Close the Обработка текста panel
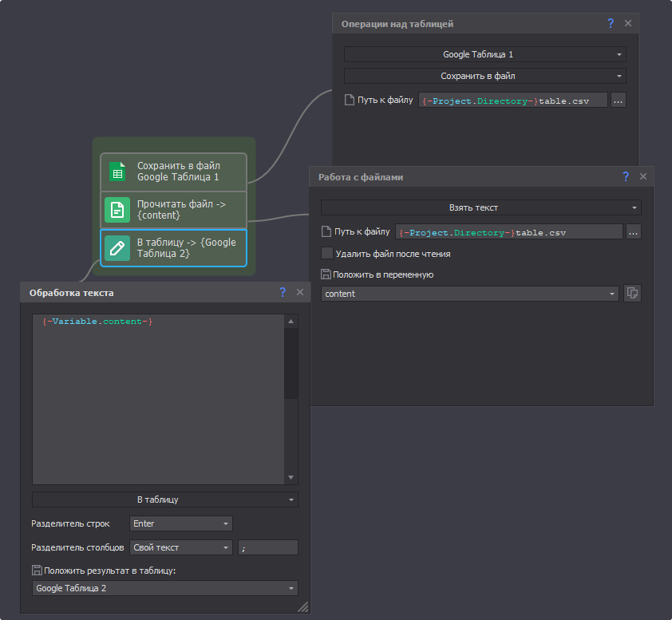672x620 pixels. click(300, 293)
